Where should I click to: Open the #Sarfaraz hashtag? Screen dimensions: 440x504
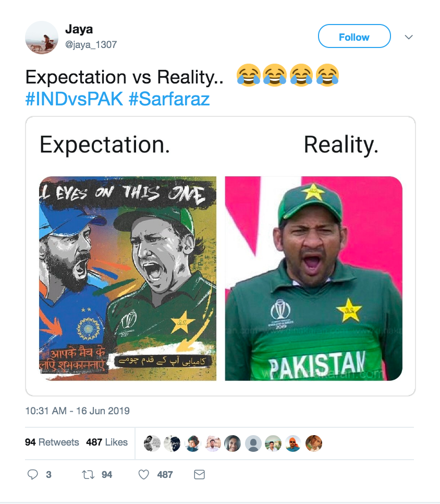tap(169, 99)
